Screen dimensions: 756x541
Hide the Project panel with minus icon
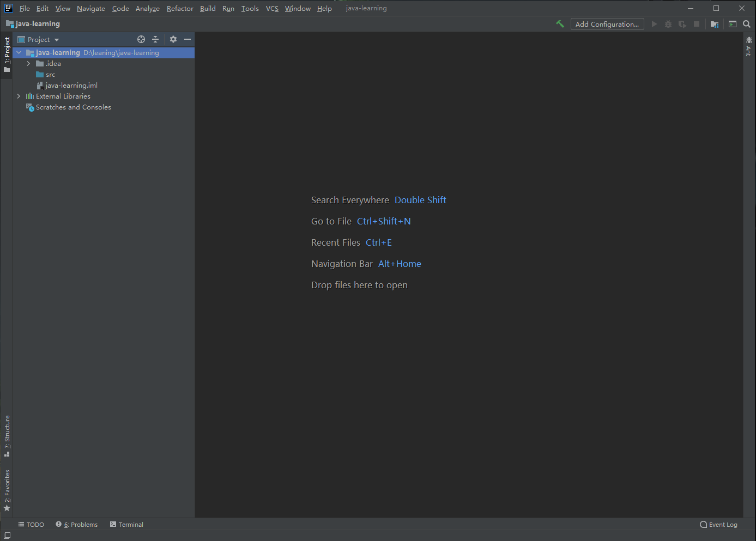(188, 39)
